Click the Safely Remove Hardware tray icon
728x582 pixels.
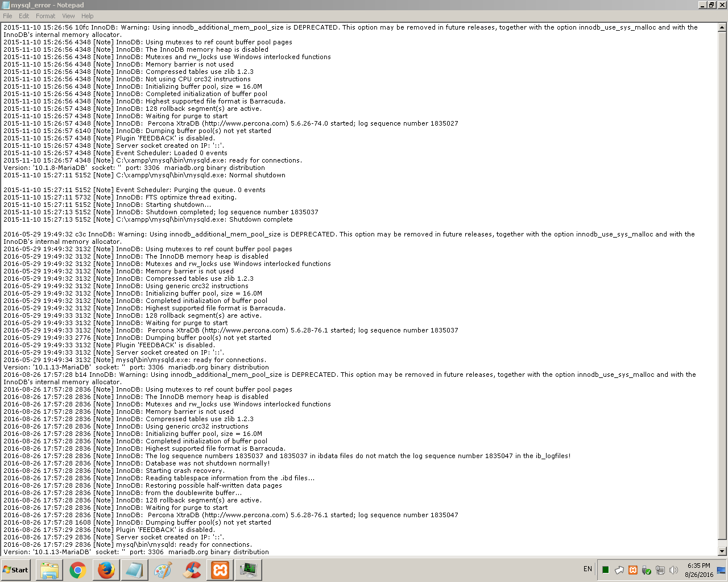click(646, 570)
